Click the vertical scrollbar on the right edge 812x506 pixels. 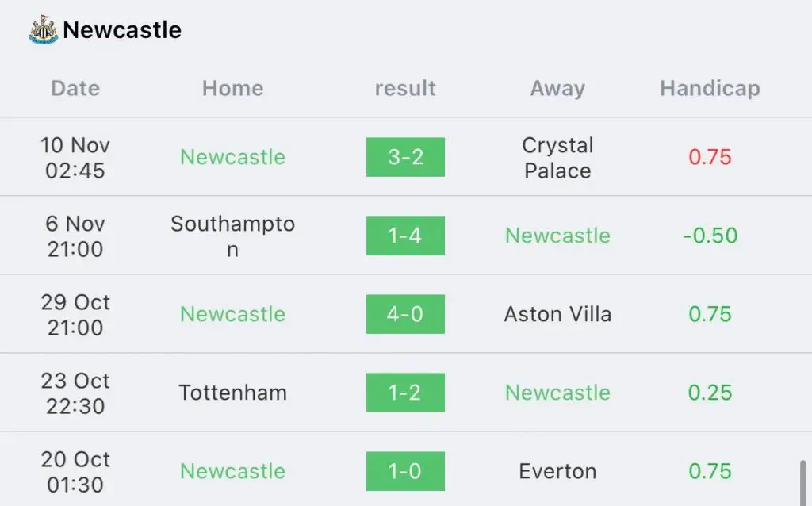click(x=803, y=481)
